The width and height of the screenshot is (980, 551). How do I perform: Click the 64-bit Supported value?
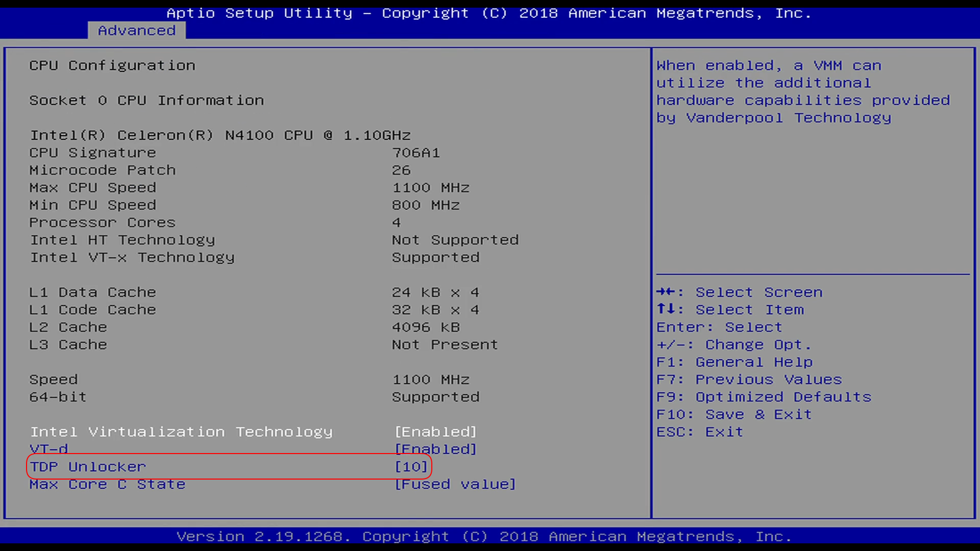tap(436, 397)
